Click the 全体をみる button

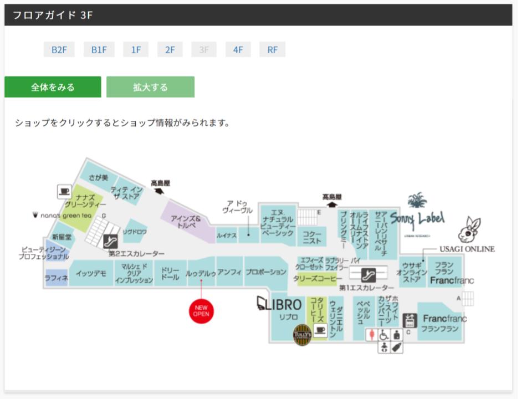pyautogui.click(x=53, y=87)
